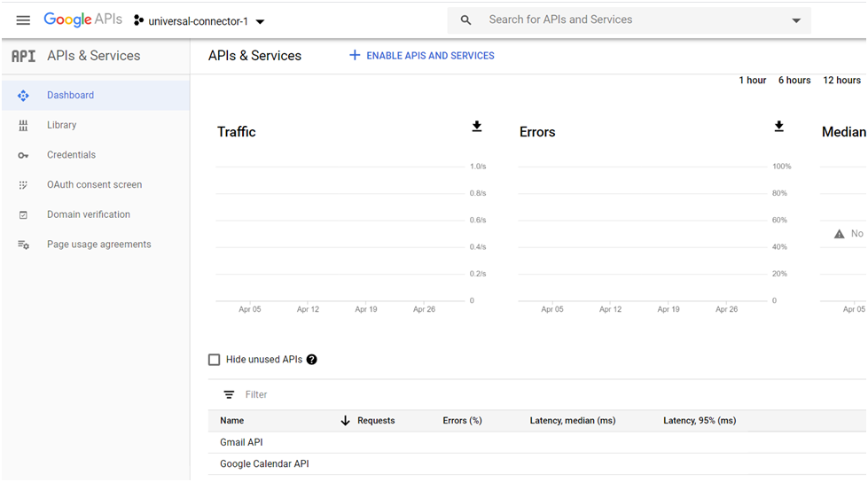Click the warning triangle in Median chart

coord(840,234)
